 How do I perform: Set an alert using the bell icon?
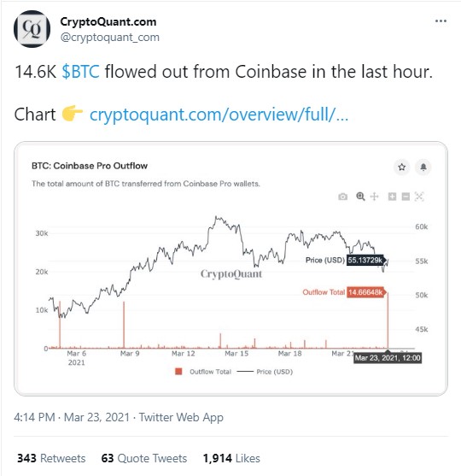[x=423, y=167]
